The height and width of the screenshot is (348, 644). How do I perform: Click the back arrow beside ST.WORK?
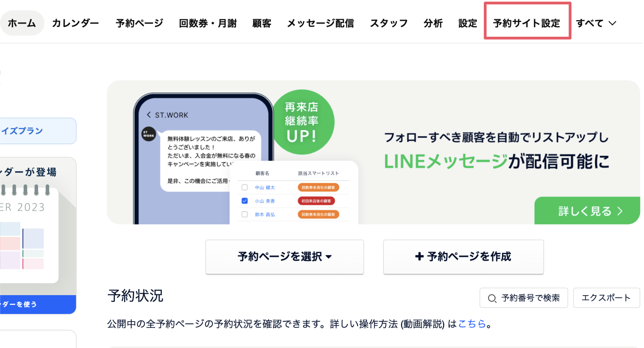[149, 115]
